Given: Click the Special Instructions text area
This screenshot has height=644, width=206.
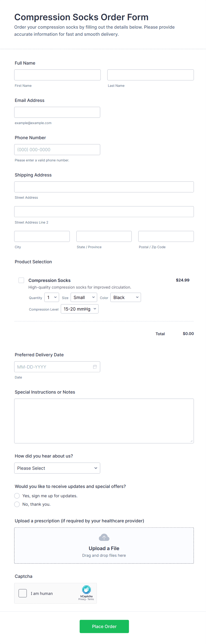Looking at the screenshot, I should click(104, 421).
